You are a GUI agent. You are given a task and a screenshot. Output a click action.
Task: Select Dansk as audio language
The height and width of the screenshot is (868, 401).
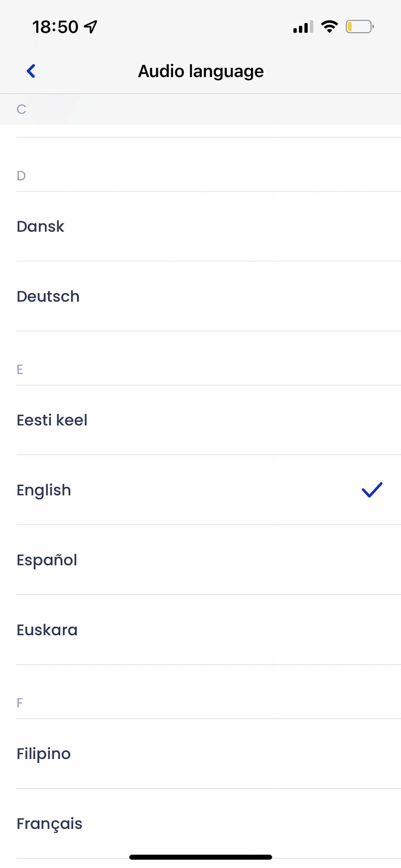(40, 226)
